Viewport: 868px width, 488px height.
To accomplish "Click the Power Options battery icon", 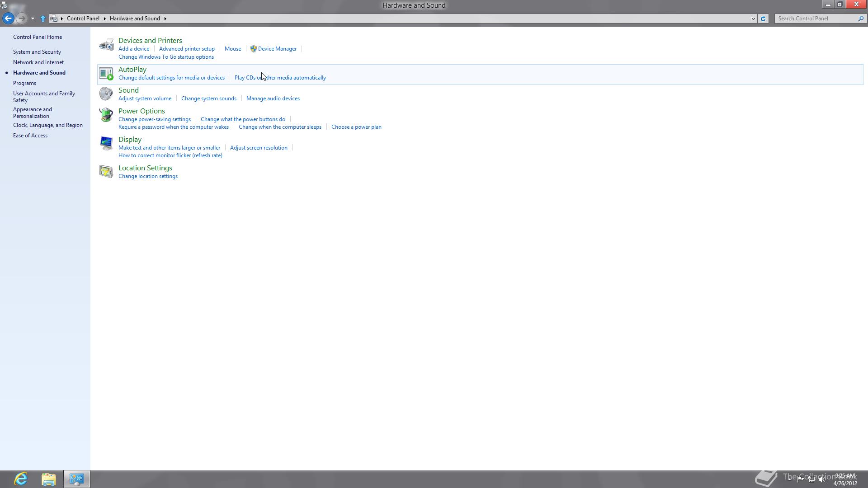I will point(106,114).
